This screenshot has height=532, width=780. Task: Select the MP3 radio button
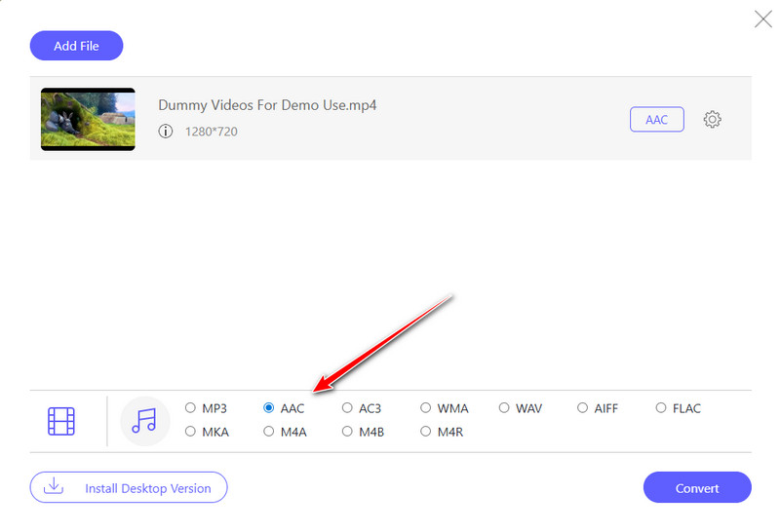click(191, 408)
